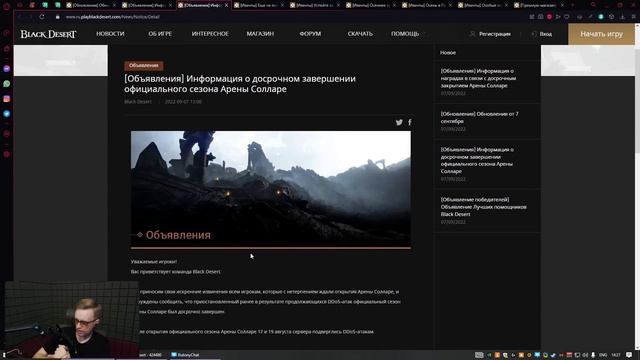Click the red round extension icon in toolbar
The image size is (640, 360).
point(549,17)
